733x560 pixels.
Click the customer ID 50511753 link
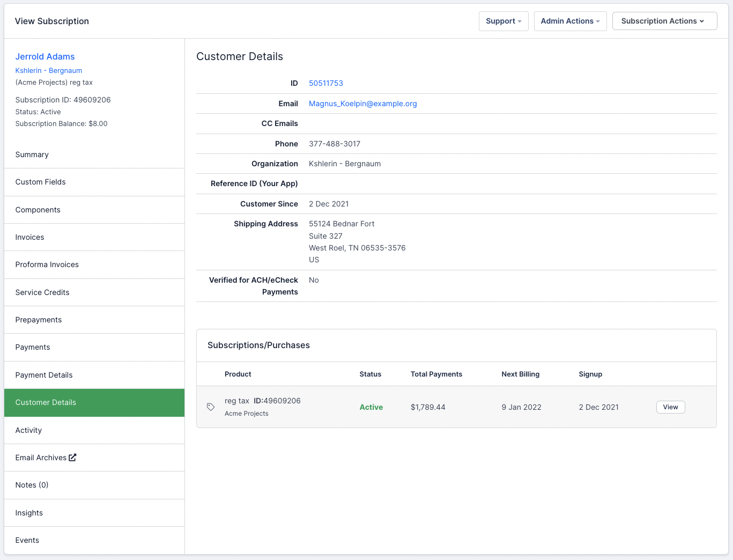(325, 83)
